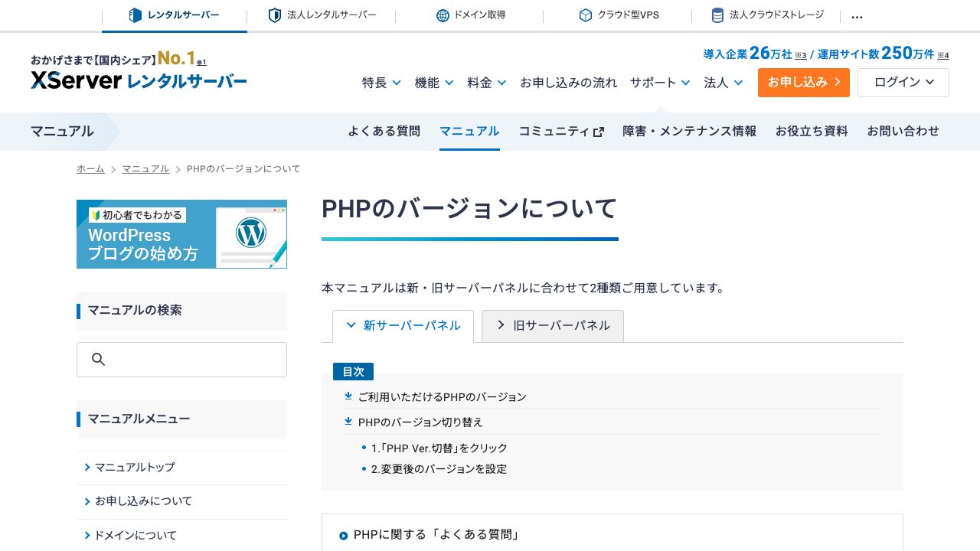Go to よくある質問 in support nav
The image size is (980, 551).
pyautogui.click(x=384, y=132)
